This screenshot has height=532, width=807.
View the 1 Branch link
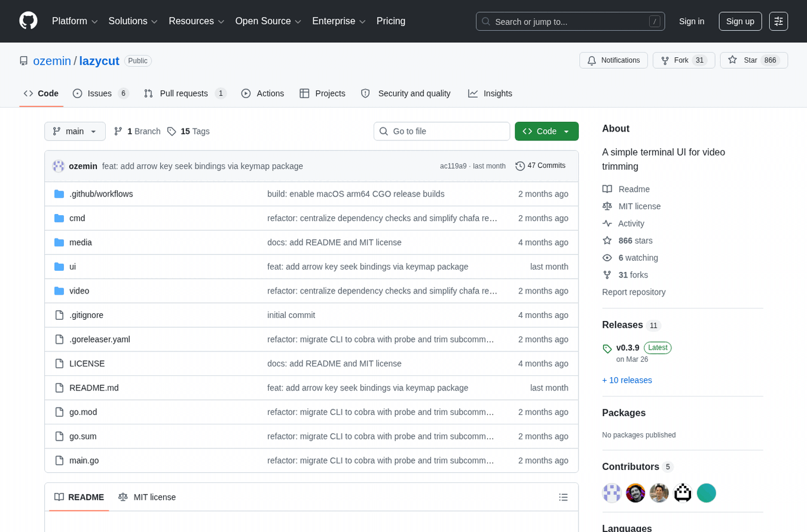click(137, 132)
